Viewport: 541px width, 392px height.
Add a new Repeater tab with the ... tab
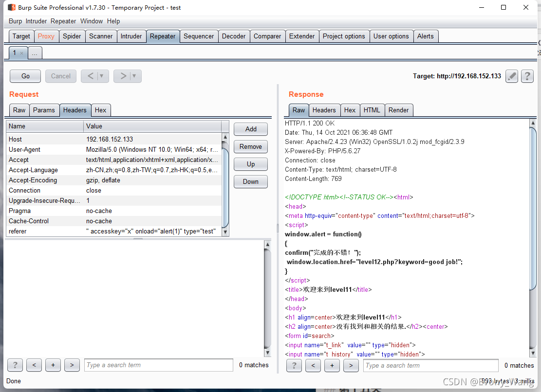tap(35, 53)
